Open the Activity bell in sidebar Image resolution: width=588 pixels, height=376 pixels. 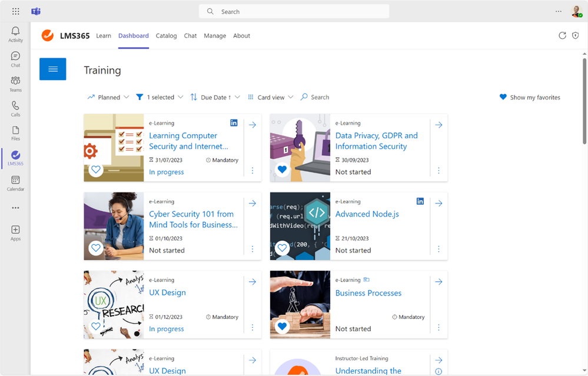15,34
